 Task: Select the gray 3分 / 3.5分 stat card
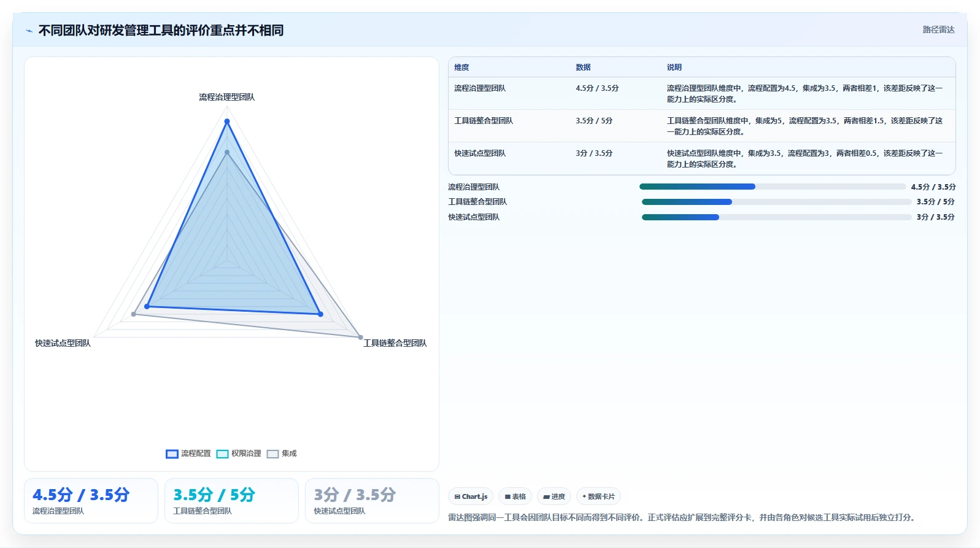point(372,501)
